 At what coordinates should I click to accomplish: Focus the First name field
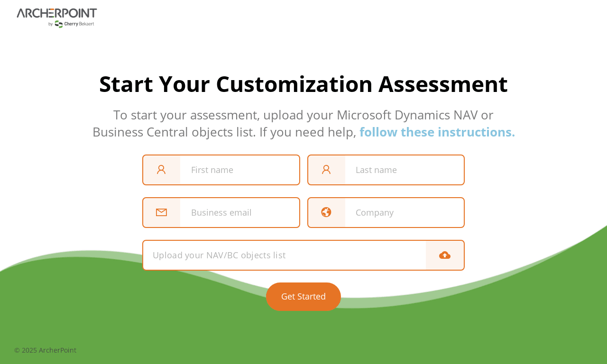(221, 170)
